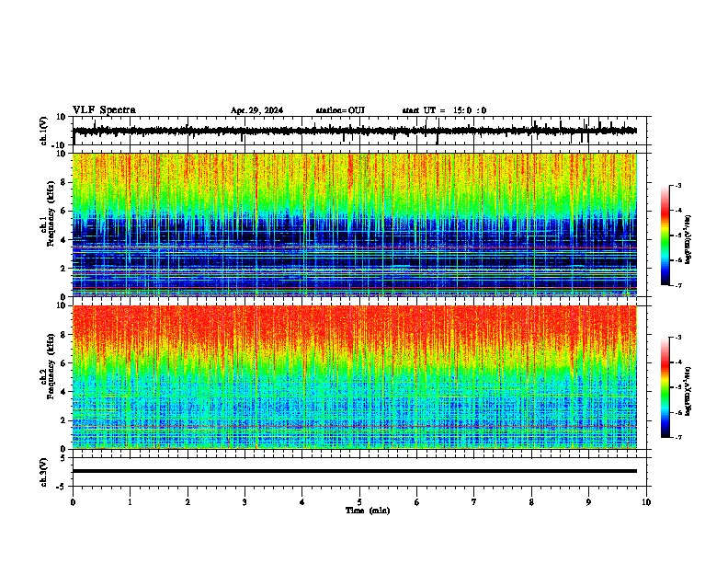Click the 'ch.2 Frequency (kHz)' axis label

coord(47,366)
